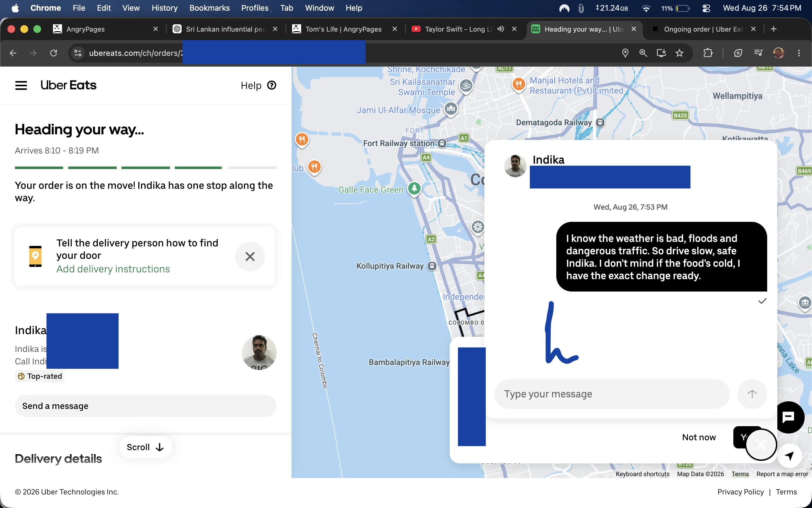Close the Taylor Swift tab

point(514,29)
